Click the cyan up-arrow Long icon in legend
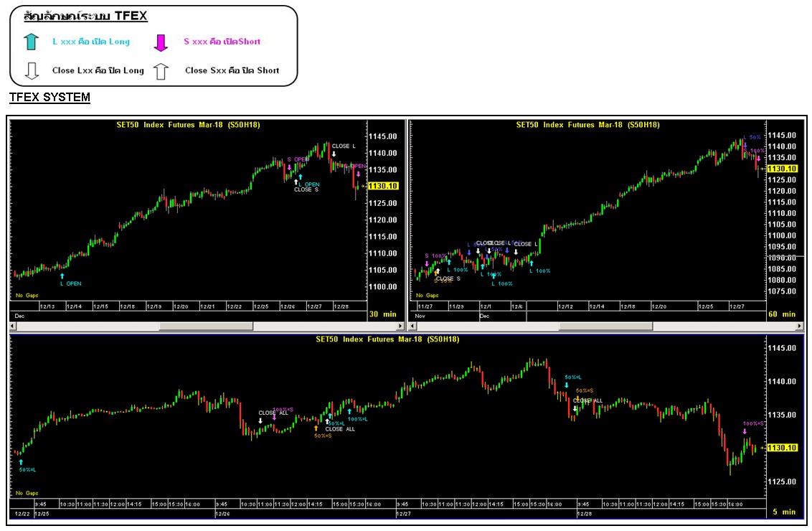Viewport: 812px width, 531px height. pyautogui.click(x=31, y=42)
